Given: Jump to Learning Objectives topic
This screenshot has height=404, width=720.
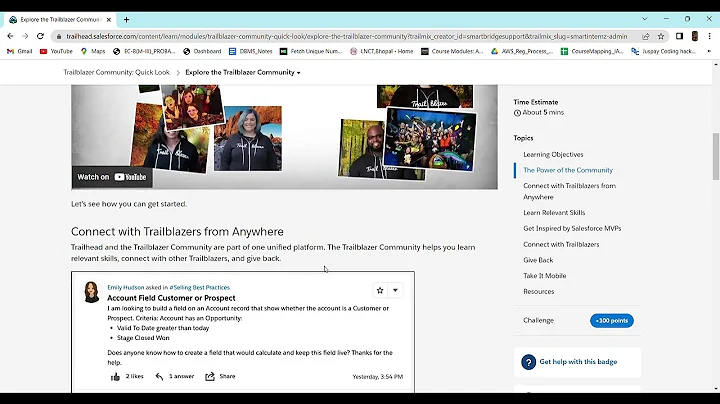Looking at the screenshot, I should pos(553,155).
